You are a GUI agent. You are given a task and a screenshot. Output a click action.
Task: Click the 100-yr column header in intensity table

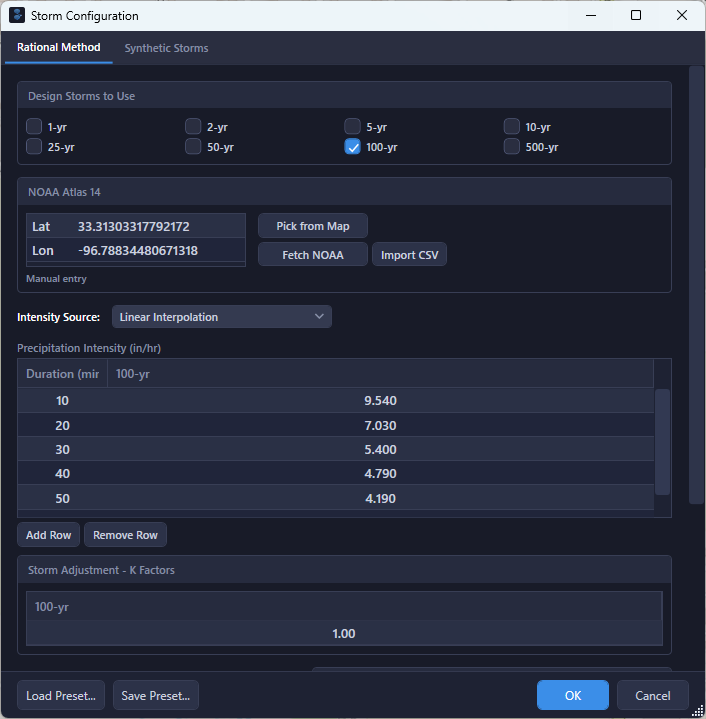pos(381,374)
